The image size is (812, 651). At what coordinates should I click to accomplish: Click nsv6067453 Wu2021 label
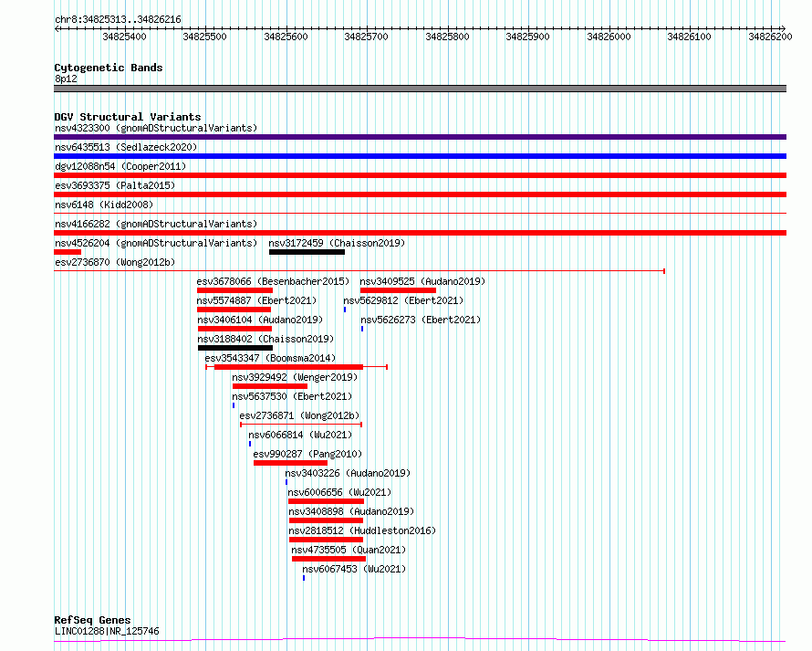tap(354, 569)
